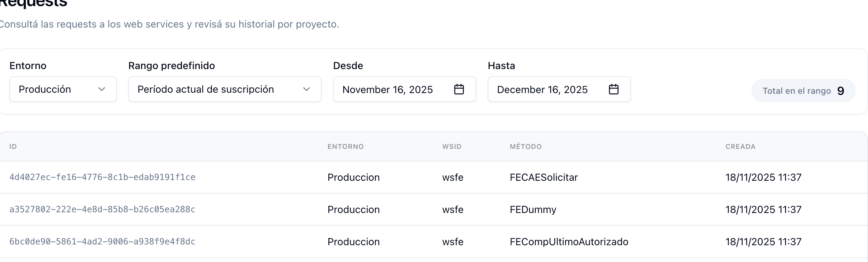Click the WSID column header

click(x=452, y=146)
